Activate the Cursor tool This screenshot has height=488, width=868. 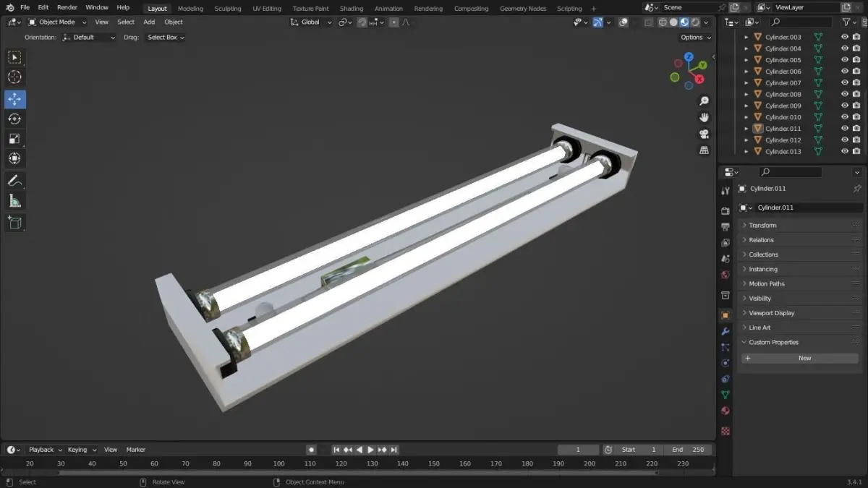[x=14, y=77]
